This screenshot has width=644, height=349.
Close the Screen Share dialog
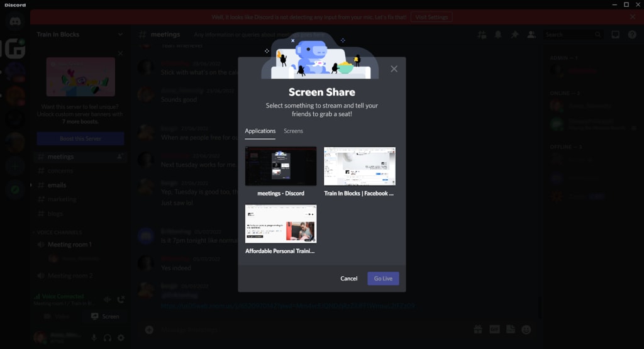pyautogui.click(x=394, y=69)
